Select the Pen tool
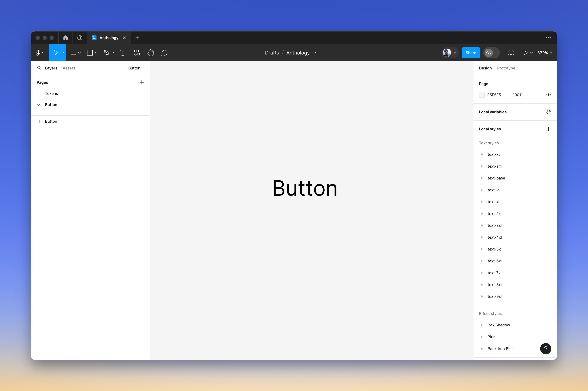588x391 pixels. click(107, 53)
